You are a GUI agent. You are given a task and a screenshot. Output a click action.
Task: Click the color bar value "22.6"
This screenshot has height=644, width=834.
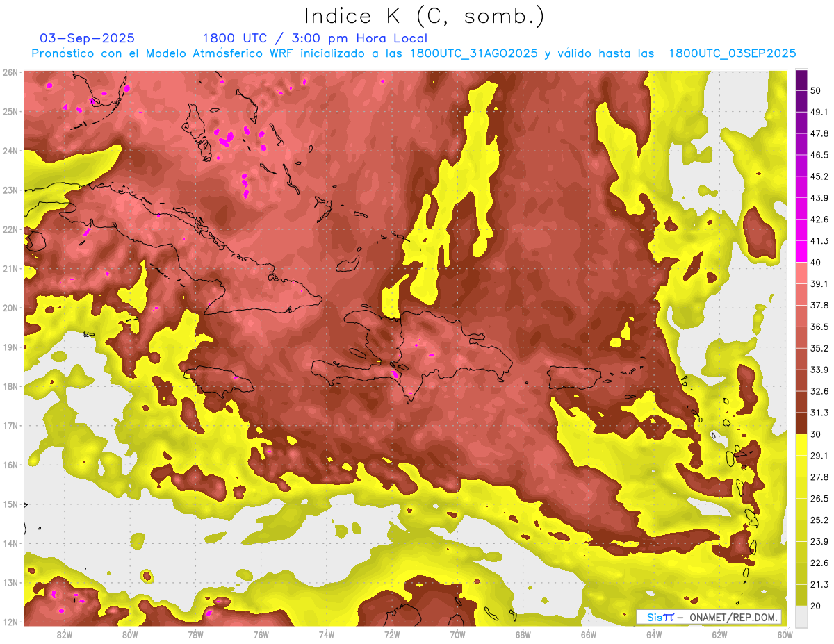(819, 563)
